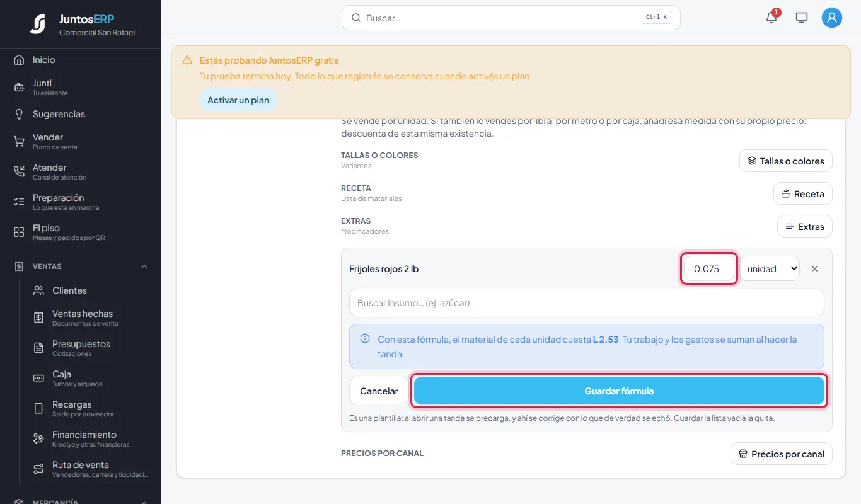Click the Receta button

point(803,193)
